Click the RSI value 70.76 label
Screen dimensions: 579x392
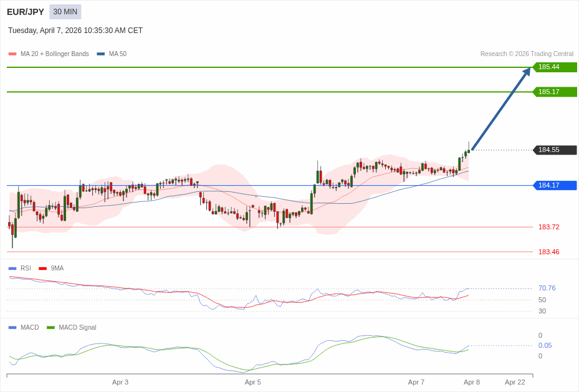[x=547, y=288]
